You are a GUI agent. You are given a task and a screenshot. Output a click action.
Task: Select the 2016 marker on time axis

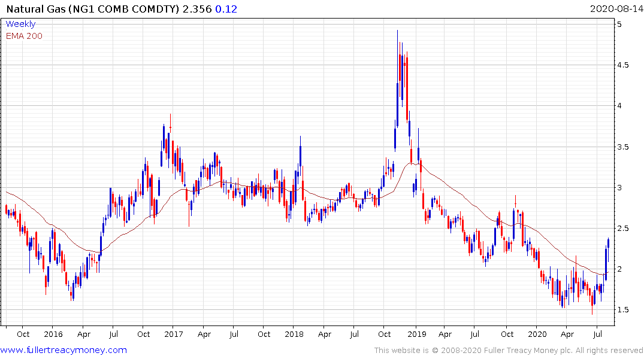(53, 334)
